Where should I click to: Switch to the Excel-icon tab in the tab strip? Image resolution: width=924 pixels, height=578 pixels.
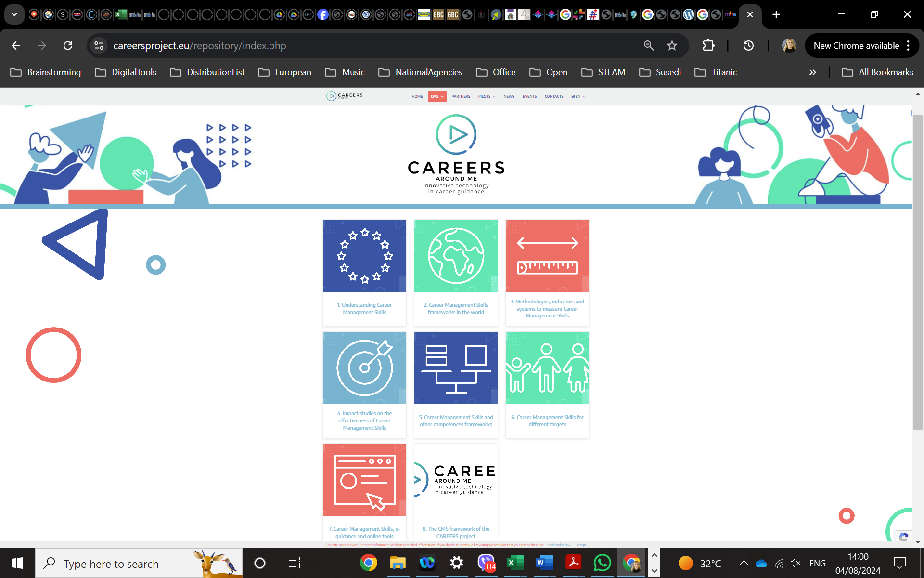pos(121,14)
